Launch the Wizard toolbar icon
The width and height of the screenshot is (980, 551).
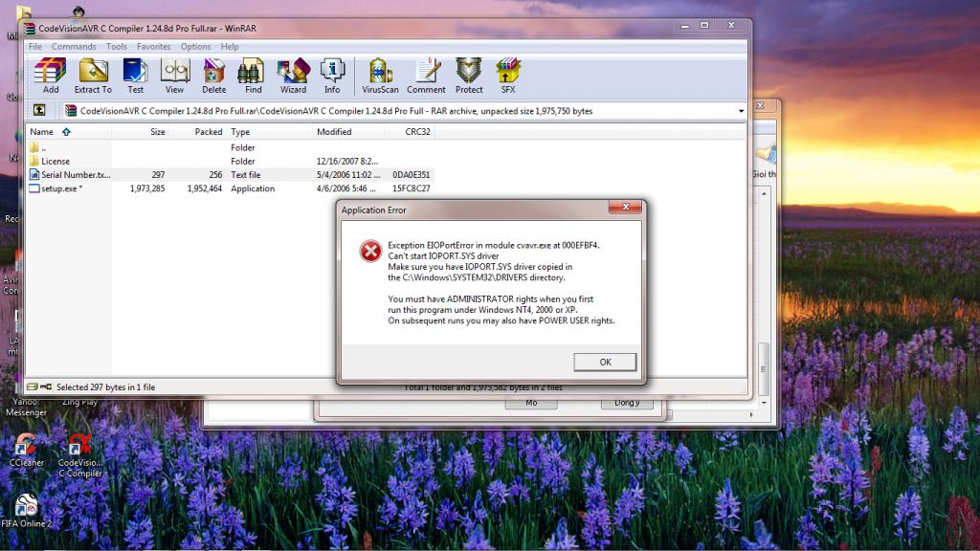coord(293,76)
